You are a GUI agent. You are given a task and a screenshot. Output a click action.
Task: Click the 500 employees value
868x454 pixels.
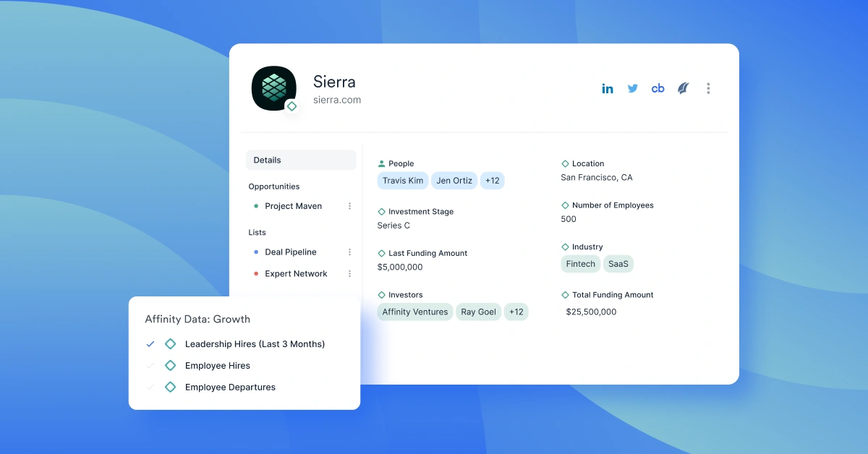[569, 219]
